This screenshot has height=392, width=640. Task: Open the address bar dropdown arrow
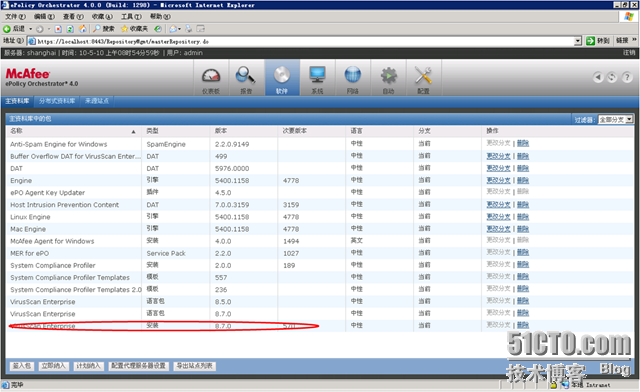point(578,41)
